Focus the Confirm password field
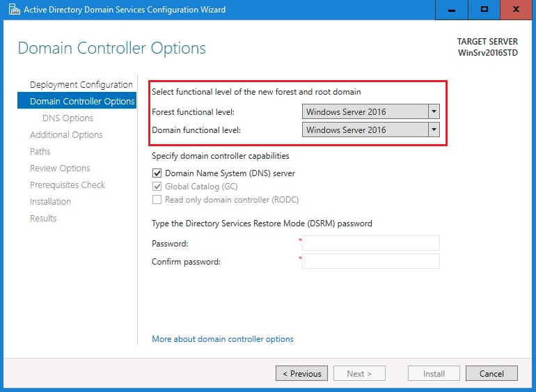The width and height of the screenshot is (536, 392). tap(370, 261)
